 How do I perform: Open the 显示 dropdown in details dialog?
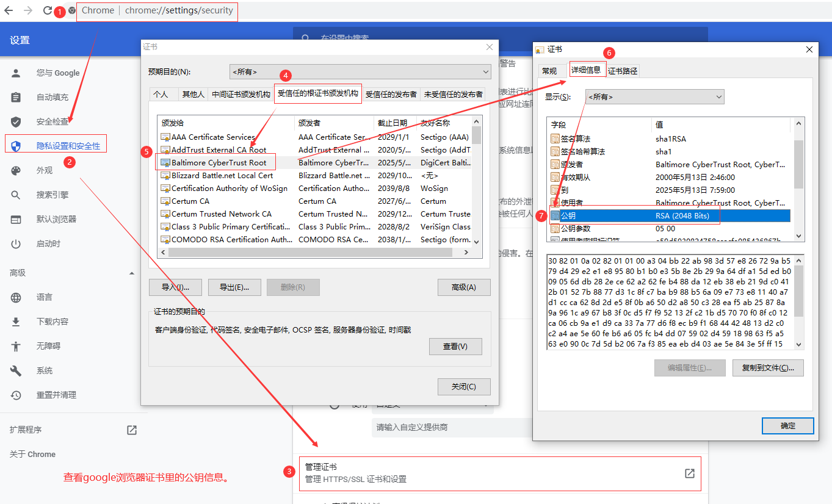[654, 96]
